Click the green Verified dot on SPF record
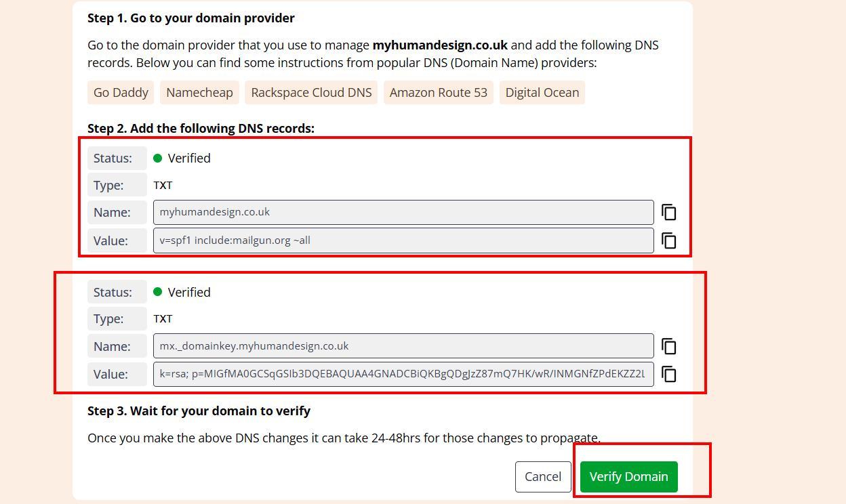Image resolution: width=846 pixels, height=504 pixels. coord(158,159)
